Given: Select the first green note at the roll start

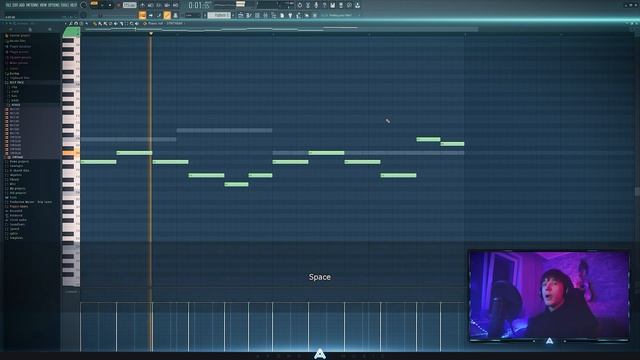Looking at the screenshot, I should coord(98,162).
